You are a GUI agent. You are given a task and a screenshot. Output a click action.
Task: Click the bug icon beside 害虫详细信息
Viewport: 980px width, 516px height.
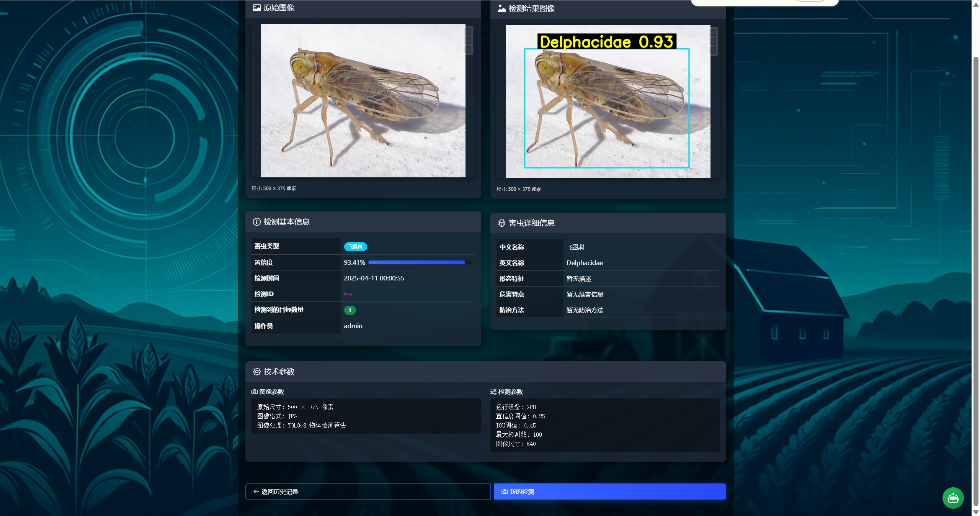click(501, 223)
